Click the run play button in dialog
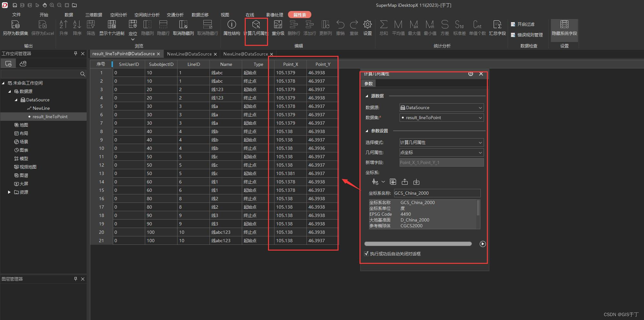Image resolution: width=644 pixels, height=320 pixels. coord(483,244)
